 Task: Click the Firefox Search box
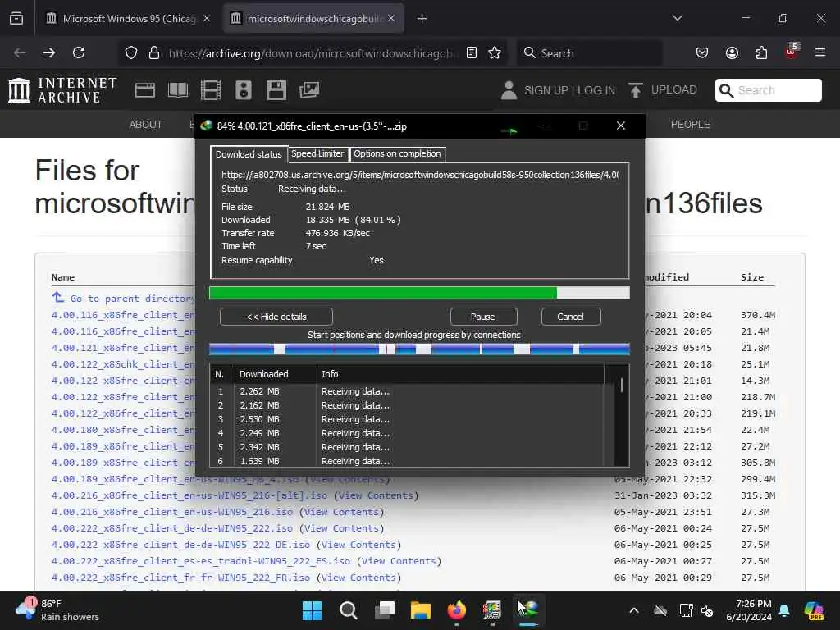point(589,53)
